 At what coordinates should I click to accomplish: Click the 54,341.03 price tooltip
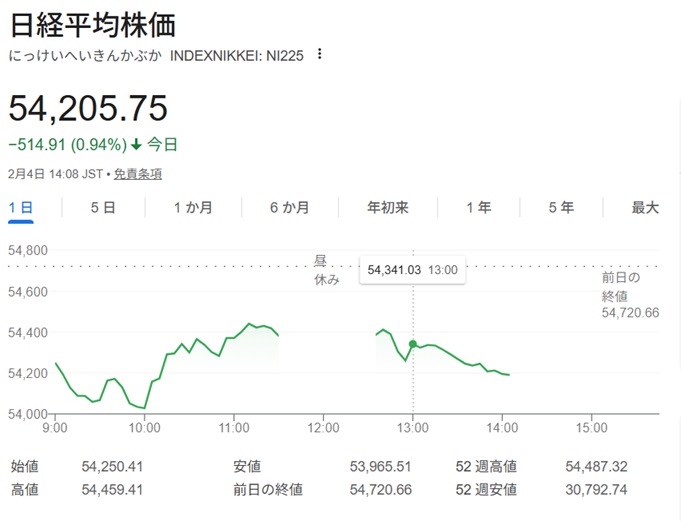pos(412,270)
